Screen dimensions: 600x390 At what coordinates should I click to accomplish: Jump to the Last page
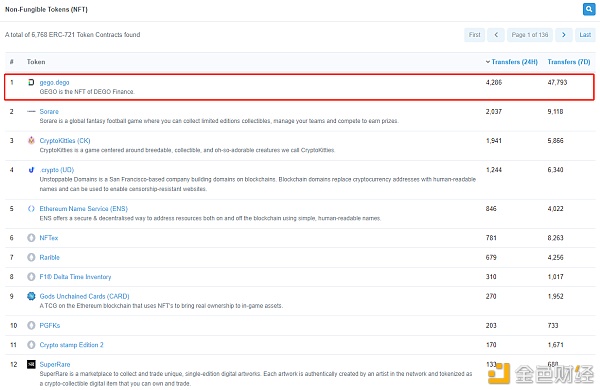pyautogui.click(x=585, y=35)
